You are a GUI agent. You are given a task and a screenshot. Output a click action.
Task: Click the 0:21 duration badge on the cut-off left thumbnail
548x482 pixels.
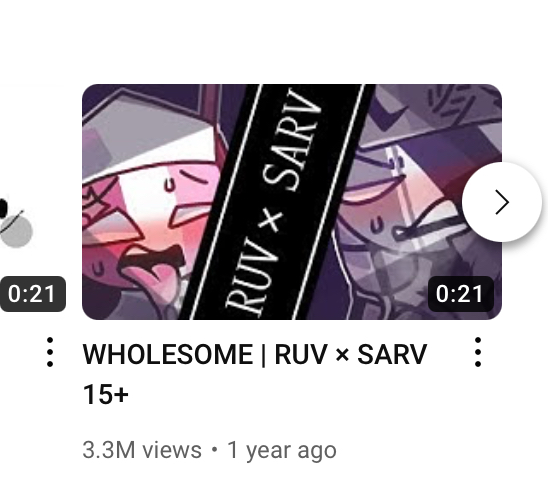[x=32, y=294]
